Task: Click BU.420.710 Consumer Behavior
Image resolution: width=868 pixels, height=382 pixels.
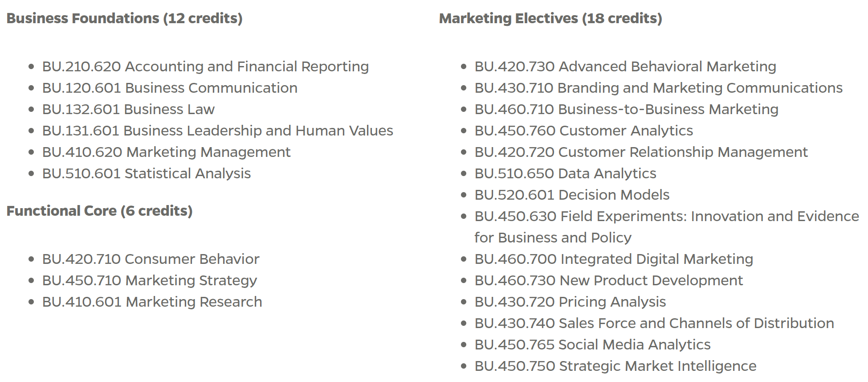Action: (151, 259)
